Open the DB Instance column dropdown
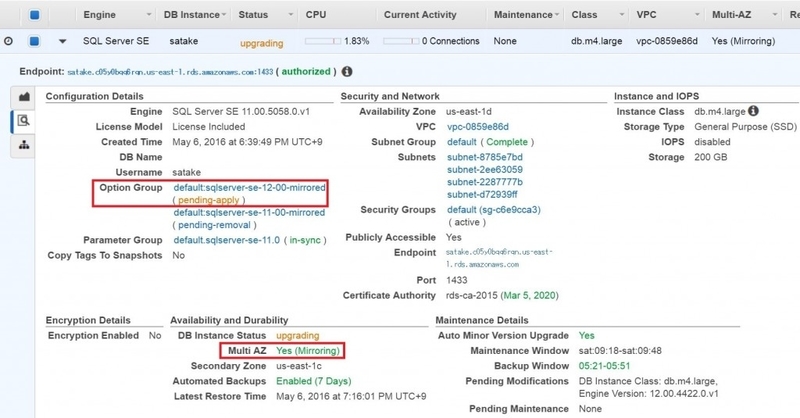This screenshot has height=418, width=800. tap(224, 15)
